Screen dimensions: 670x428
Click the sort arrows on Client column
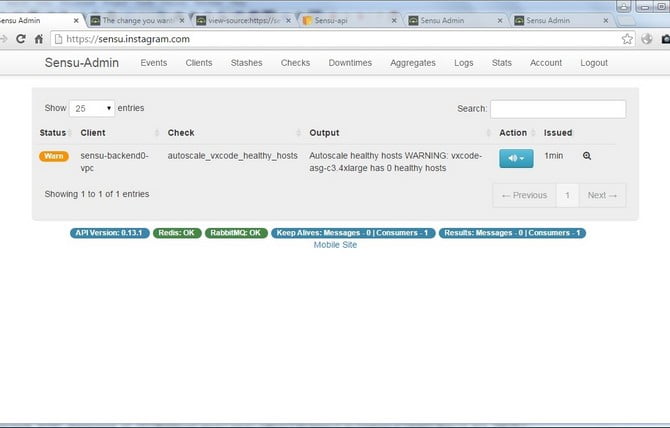pos(156,133)
